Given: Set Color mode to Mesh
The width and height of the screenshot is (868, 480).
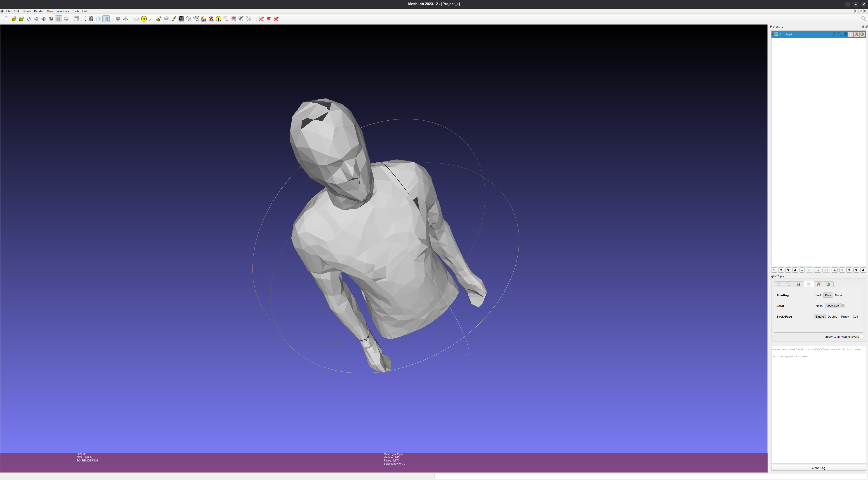Looking at the screenshot, I should [x=819, y=306].
